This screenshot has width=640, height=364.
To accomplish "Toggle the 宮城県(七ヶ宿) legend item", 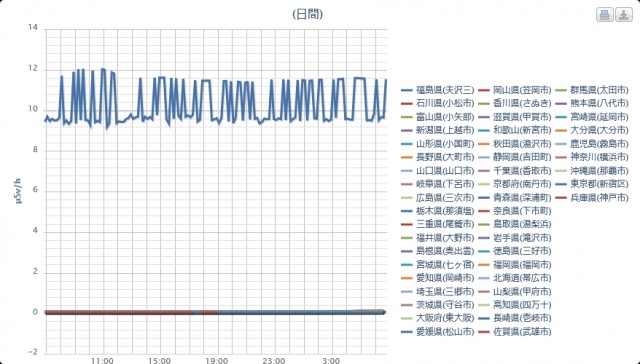I will click(x=438, y=265).
